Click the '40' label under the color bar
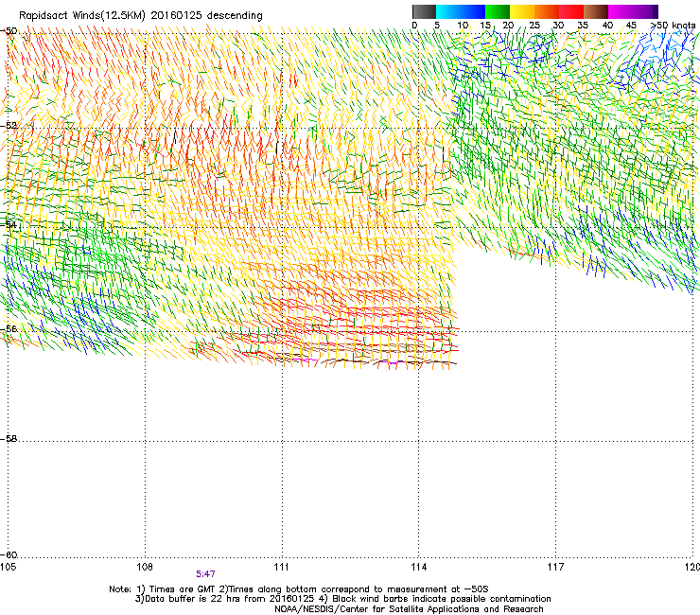This screenshot has height=615, width=700. [x=607, y=26]
